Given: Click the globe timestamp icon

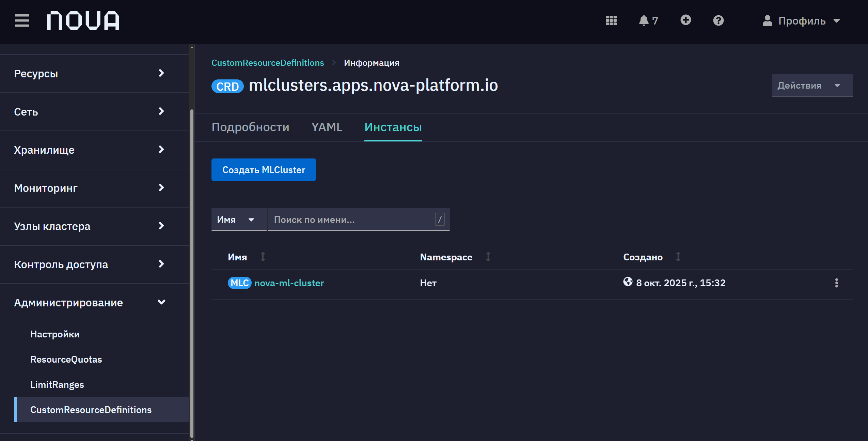Looking at the screenshot, I should [x=628, y=282].
